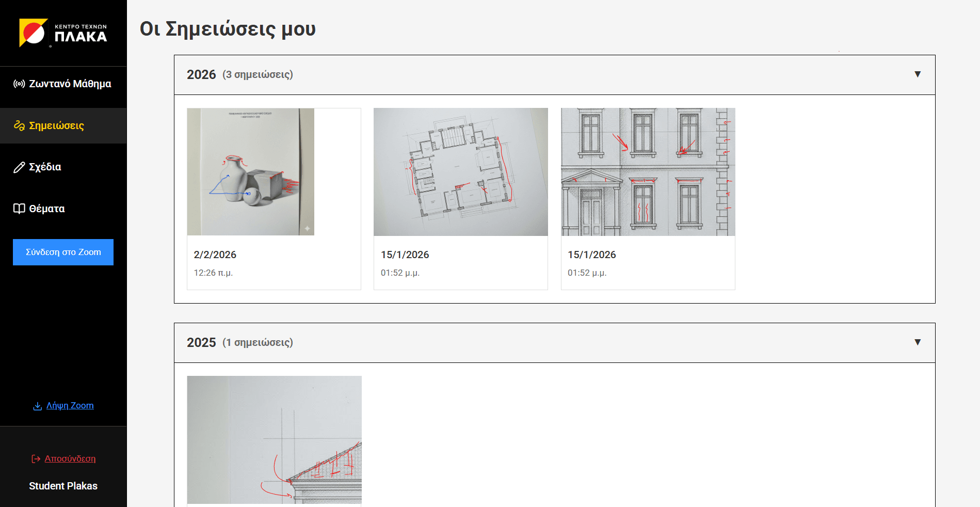This screenshot has height=507, width=980.
Task: Toggle the 2026 section header title
Action: click(201, 75)
